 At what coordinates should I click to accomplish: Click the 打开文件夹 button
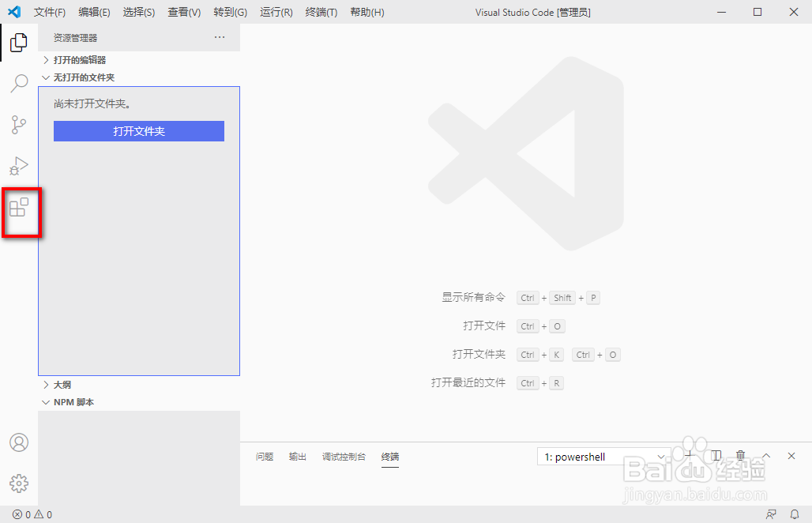[139, 131]
